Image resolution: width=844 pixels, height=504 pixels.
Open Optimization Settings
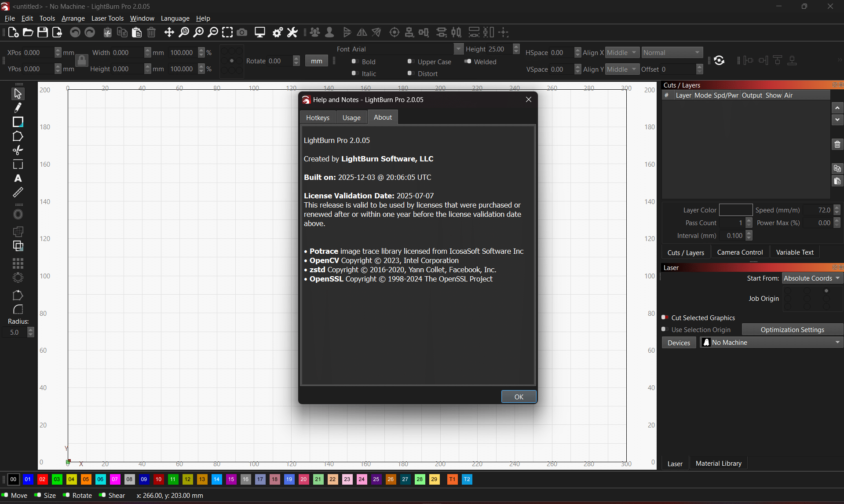[792, 330]
